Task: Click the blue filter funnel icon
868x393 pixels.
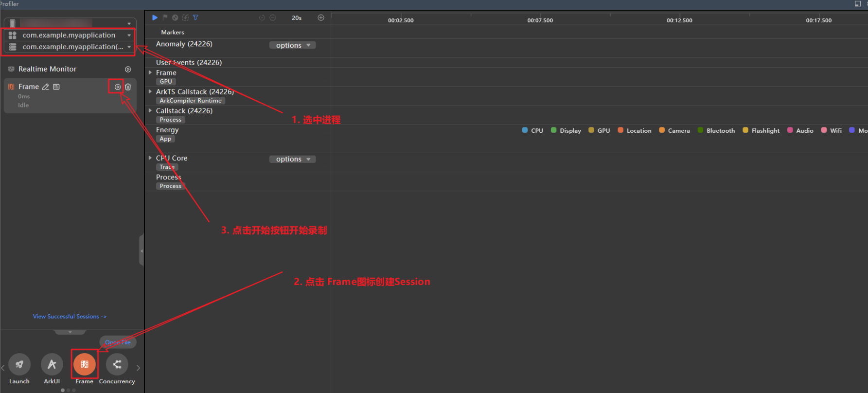Action: [x=195, y=18]
